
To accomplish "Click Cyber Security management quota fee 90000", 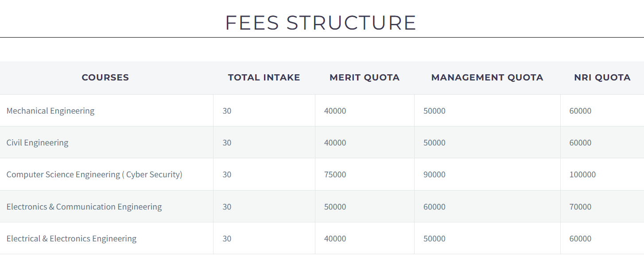I will click(435, 175).
